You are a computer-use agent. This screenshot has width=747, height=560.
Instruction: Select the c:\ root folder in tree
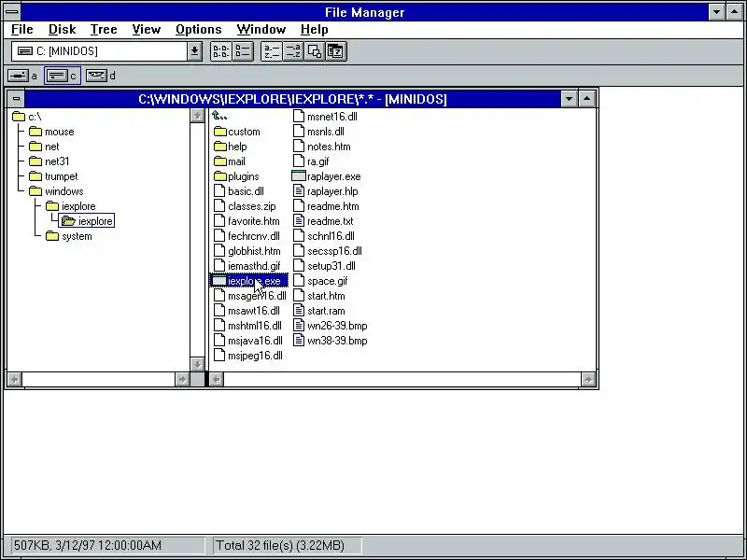click(27, 117)
